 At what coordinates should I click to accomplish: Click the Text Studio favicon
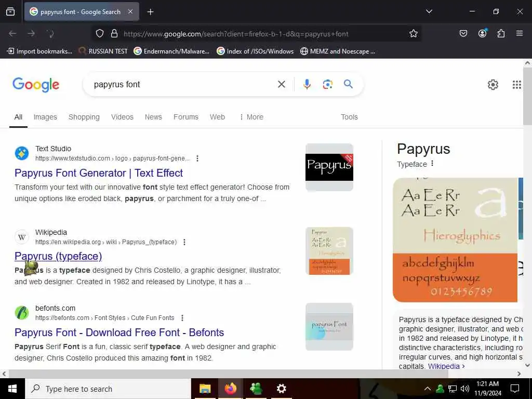tap(22, 153)
